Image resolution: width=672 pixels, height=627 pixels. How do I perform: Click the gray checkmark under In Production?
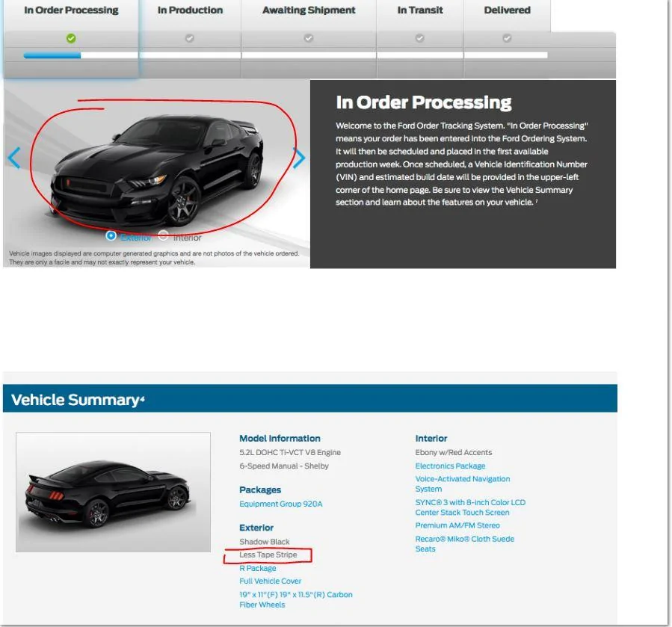[x=189, y=39]
